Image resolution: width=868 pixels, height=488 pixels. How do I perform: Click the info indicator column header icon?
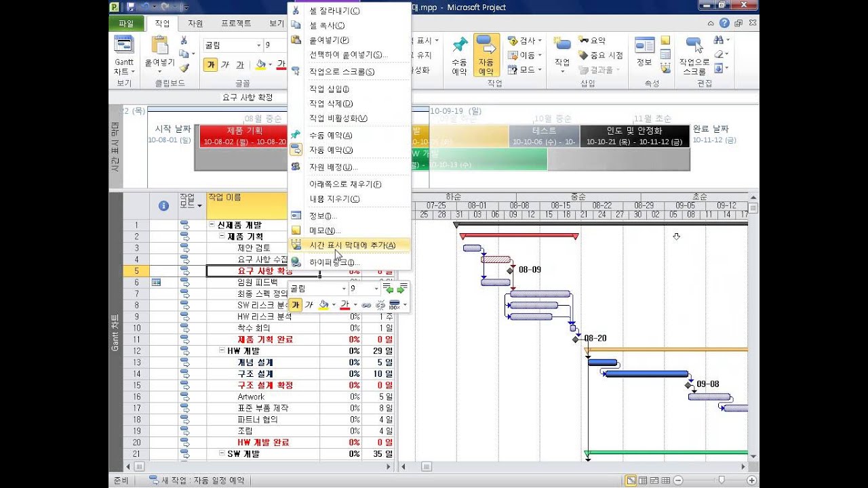pos(163,205)
